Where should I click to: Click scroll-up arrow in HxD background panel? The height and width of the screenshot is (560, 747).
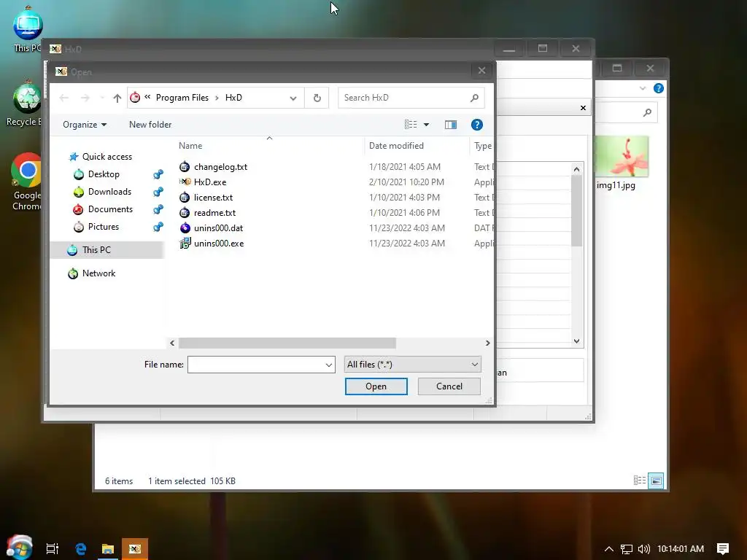(x=576, y=169)
